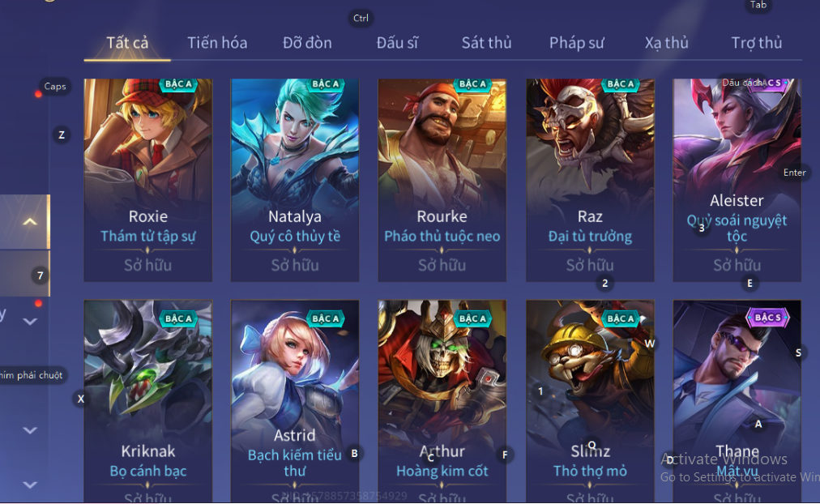820x504 pixels.
Task: Show the Trợ thủ heroes tab
Action: coord(756,42)
